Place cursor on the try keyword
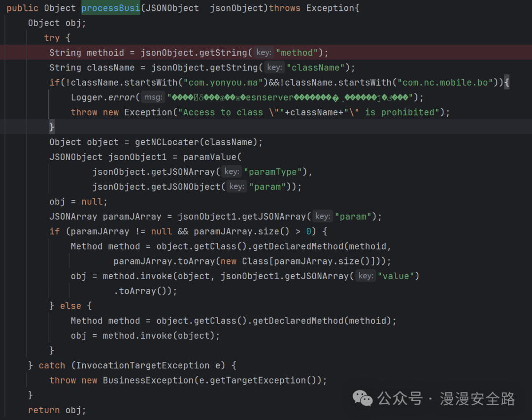532x420 pixels. (x=51, y=38)
